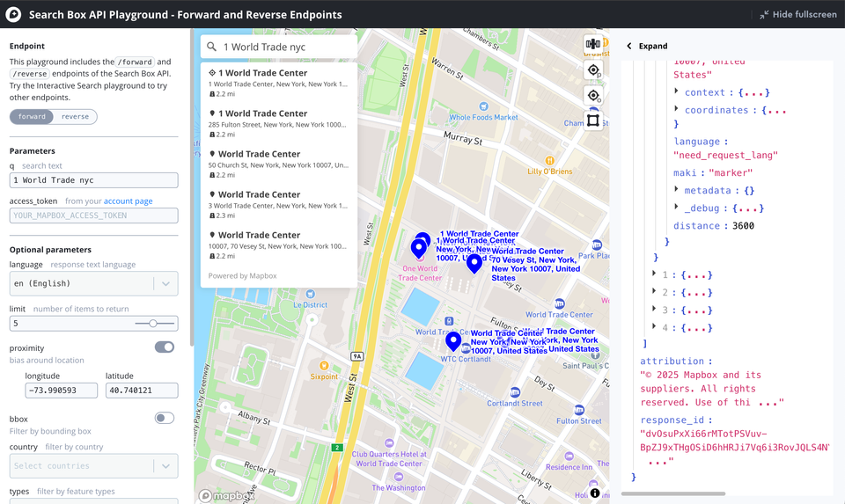Click the search magnifier icon in map
The image size is (845, 504).
pyautogui.click(x=212, y=47)
